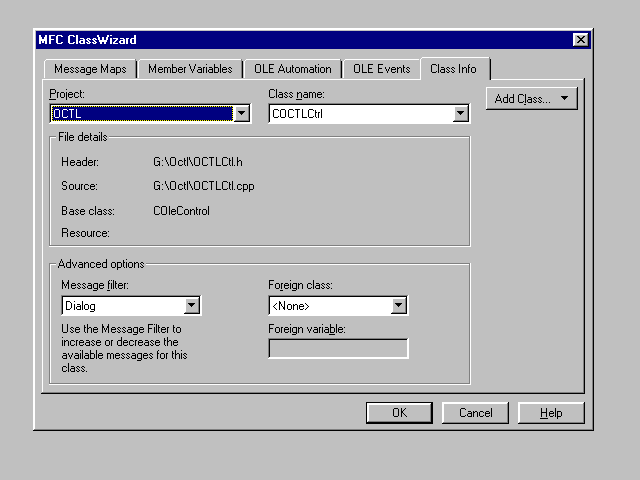Expand the Project dropdown arrow
The image size is (640, 480).
pos(241,114)
